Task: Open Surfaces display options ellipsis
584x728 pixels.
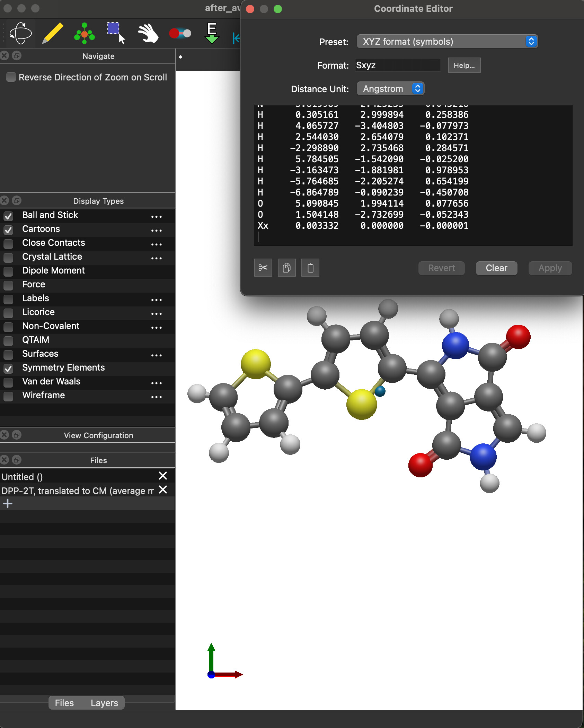Action: (x=156, y=355)
